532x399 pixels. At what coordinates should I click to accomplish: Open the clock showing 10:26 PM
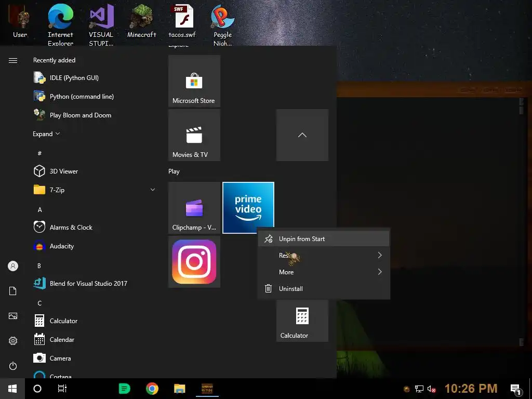click(x=471, y=389)
